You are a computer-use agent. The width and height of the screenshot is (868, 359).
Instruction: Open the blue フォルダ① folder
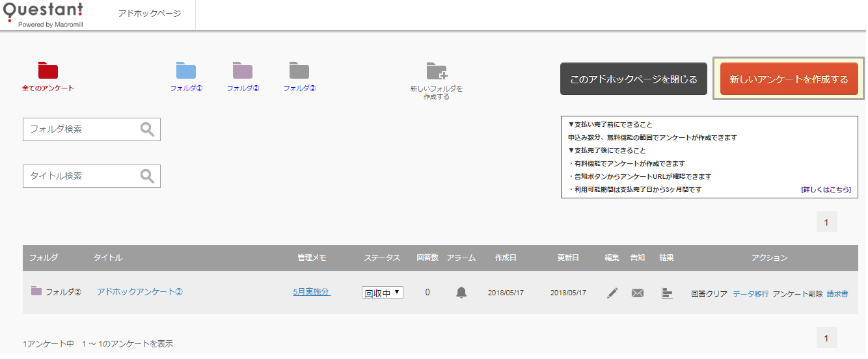[186, 70]
